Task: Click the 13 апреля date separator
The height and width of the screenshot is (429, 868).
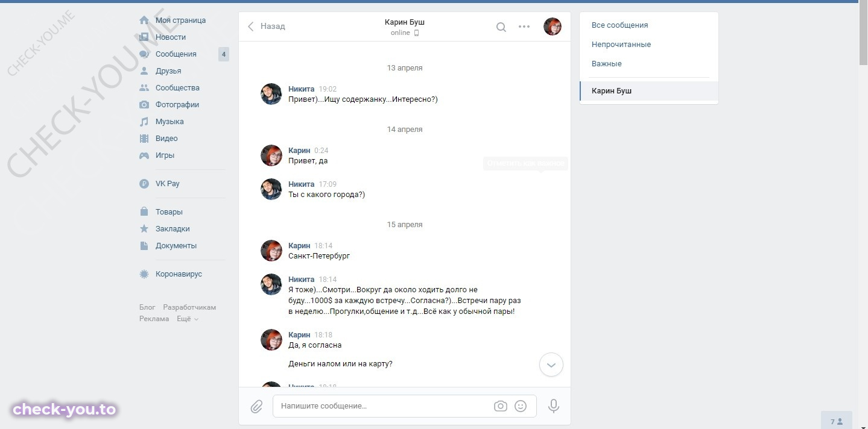Action: (405, 68)
